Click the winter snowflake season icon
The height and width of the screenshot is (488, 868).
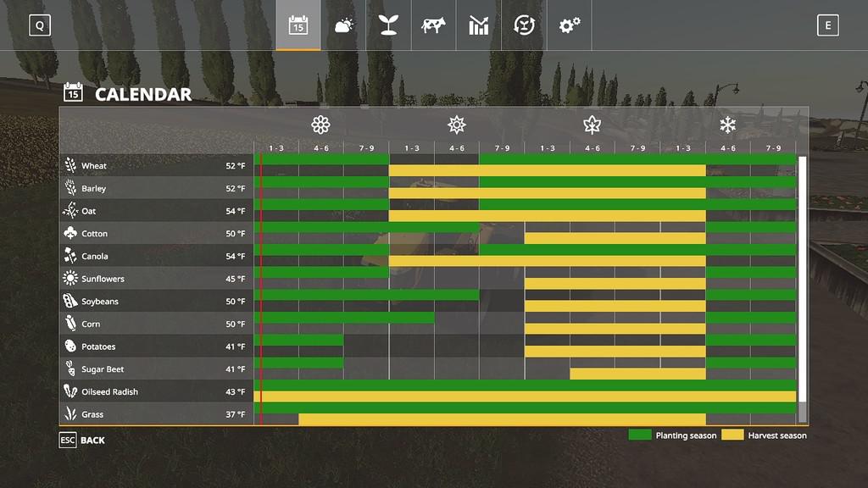pyautogui.click(x=727, y=125)
